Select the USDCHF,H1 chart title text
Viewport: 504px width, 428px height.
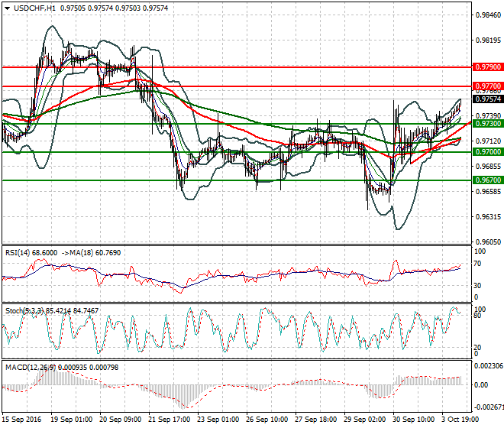coord(34,8)
